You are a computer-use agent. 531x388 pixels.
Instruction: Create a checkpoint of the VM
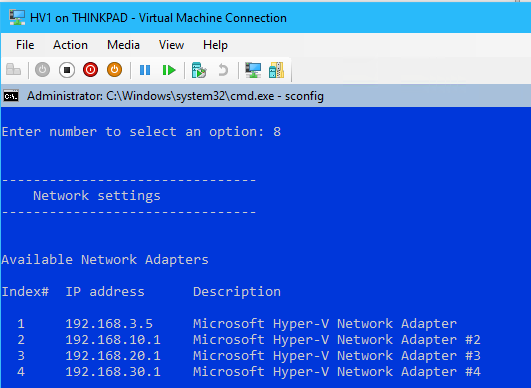tap(199, 70)
